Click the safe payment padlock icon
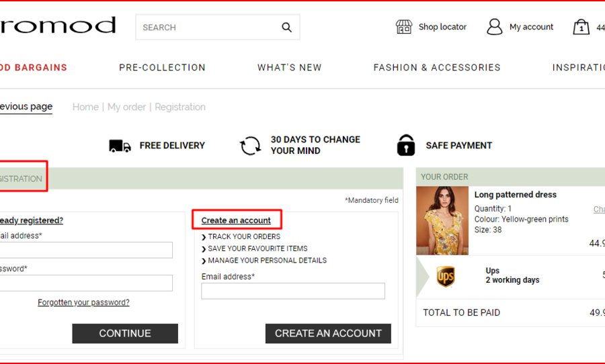This screenshot has width=605, height=364. point(406,145)
